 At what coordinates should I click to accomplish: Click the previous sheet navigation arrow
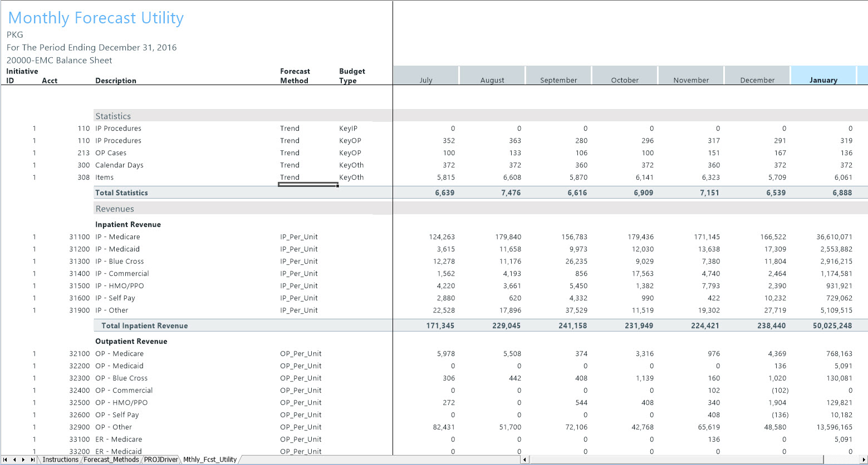[14, 460]
